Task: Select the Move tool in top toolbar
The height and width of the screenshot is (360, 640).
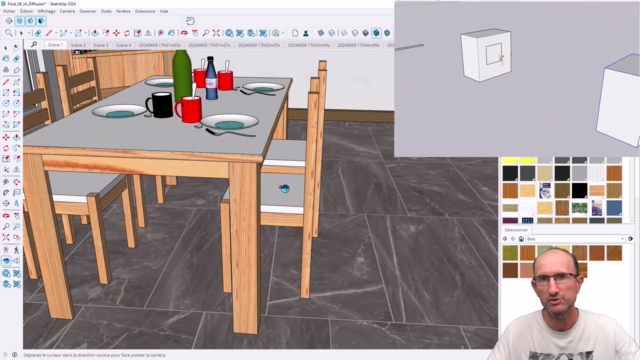Action: coord(116,33)
